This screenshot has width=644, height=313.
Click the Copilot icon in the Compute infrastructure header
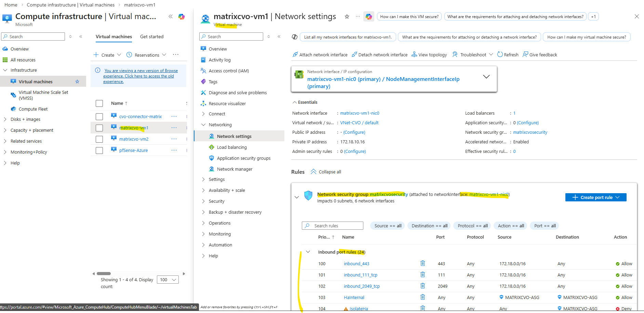tap(182, 16)
